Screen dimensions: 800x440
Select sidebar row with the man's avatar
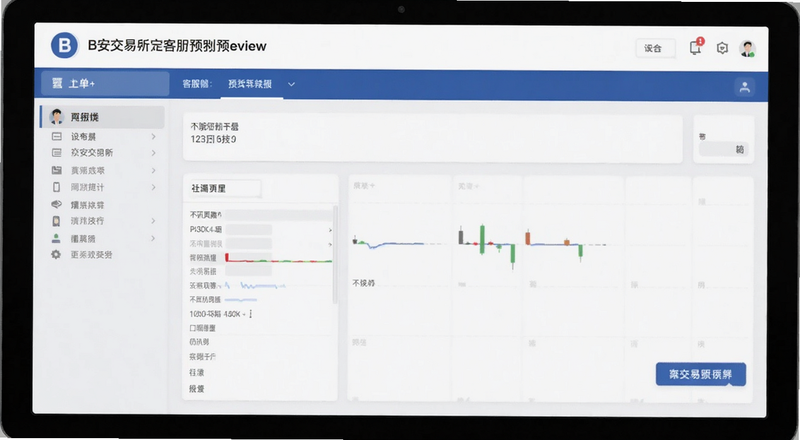coord(102,117)
